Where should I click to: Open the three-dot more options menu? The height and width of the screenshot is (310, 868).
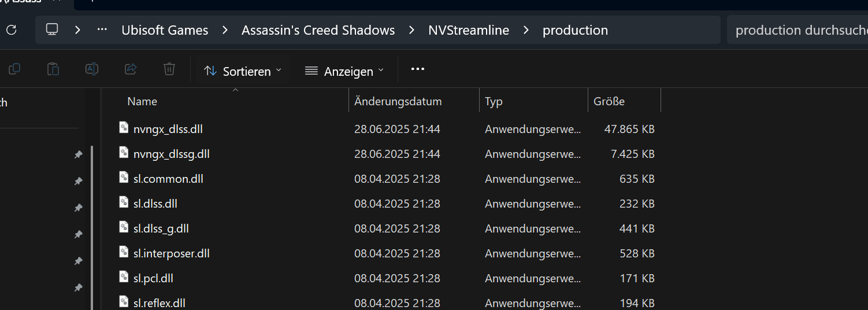418,69
